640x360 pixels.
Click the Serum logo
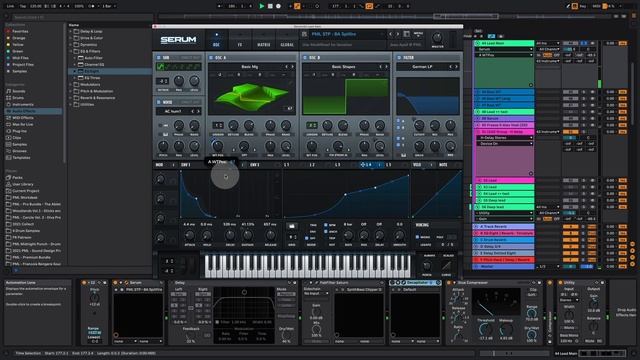178,40
